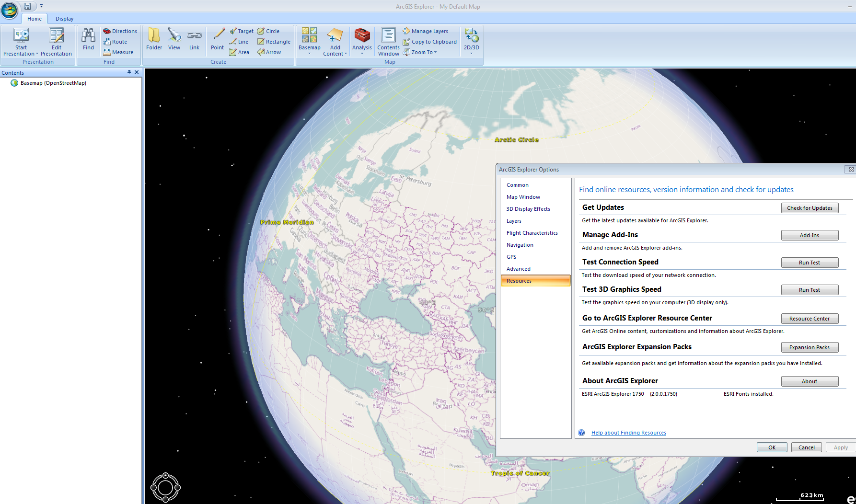Pin the Contents panel
This screenshot has height=504, width=856.
coord(129,72)
